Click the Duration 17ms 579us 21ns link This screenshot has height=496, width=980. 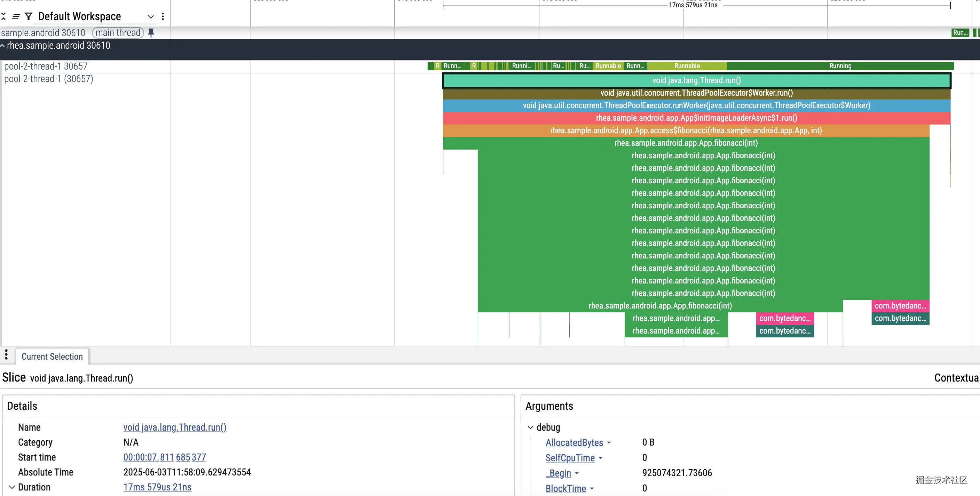[157, 487]
